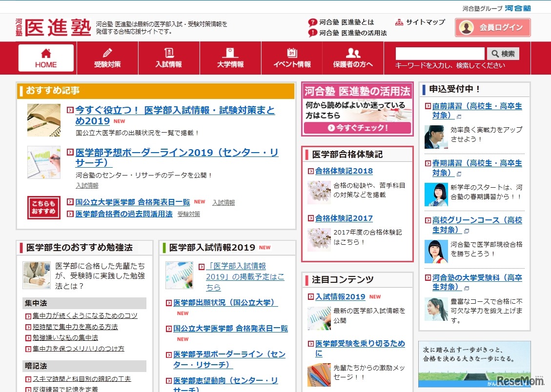This screenshot has height=392, width=551.
Task: Click the building icon on 大学情報 tab
Action: point(230,53)
